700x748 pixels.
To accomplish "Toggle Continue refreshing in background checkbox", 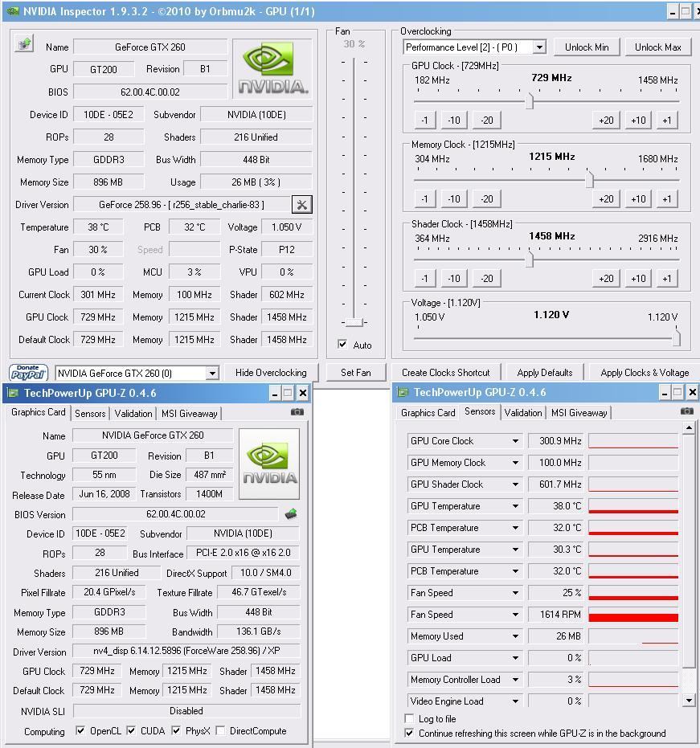I will coord(409,733).
